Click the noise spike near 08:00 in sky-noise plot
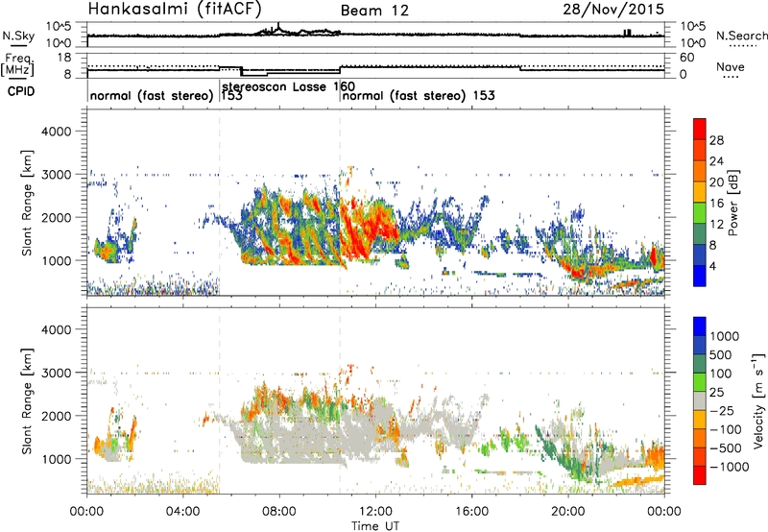 click(x=278, y=28)
